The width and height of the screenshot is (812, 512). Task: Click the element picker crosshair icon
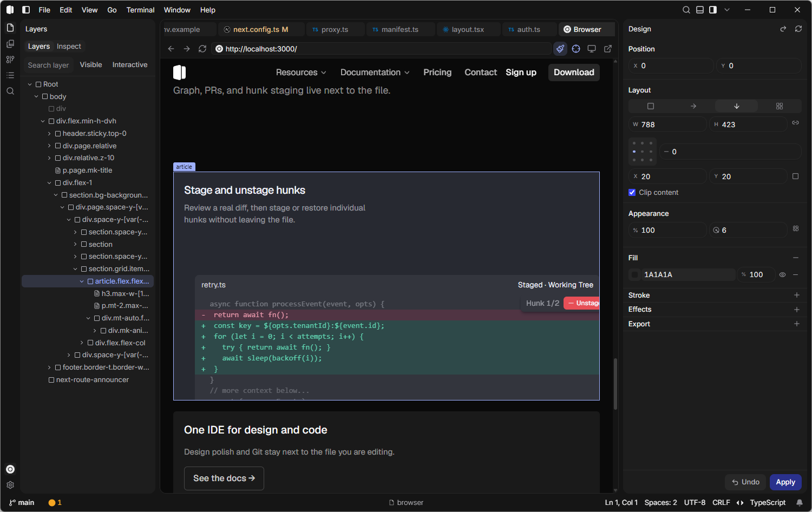tap(576, 49)
